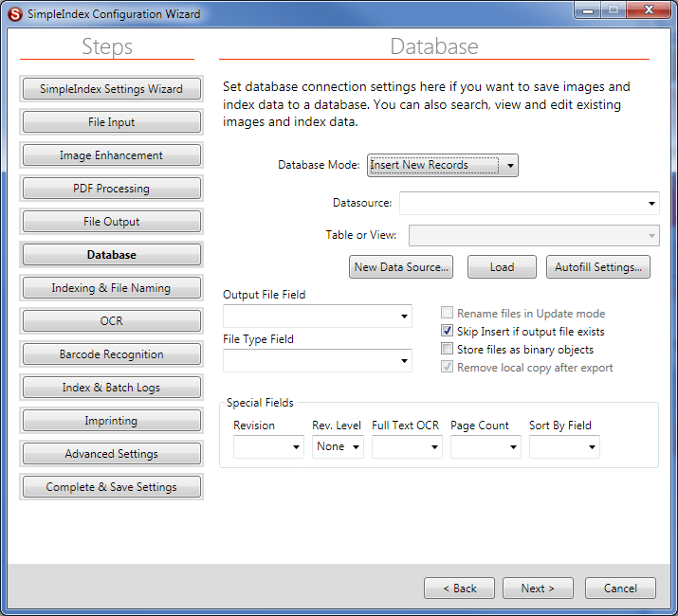Minimize the Configuration Wizard window
Viewport: 678px width, 616px height.
pyautogui.click(x=588, y=9)
